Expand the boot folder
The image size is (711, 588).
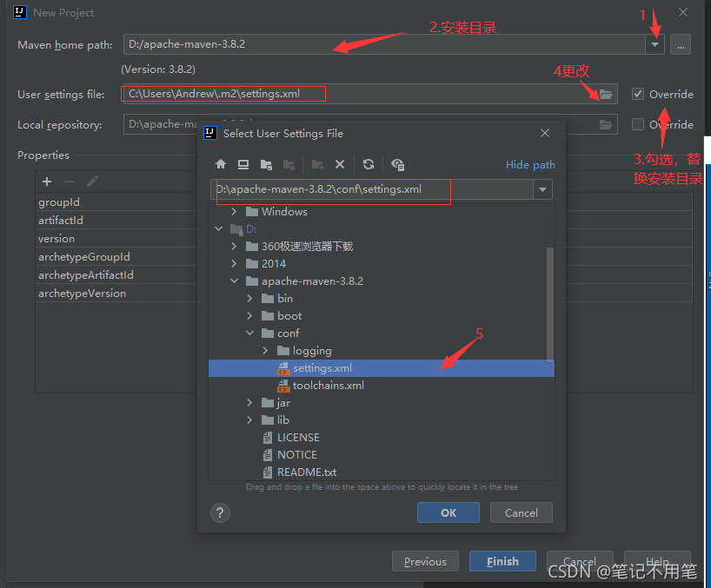(x=249, y=315)
